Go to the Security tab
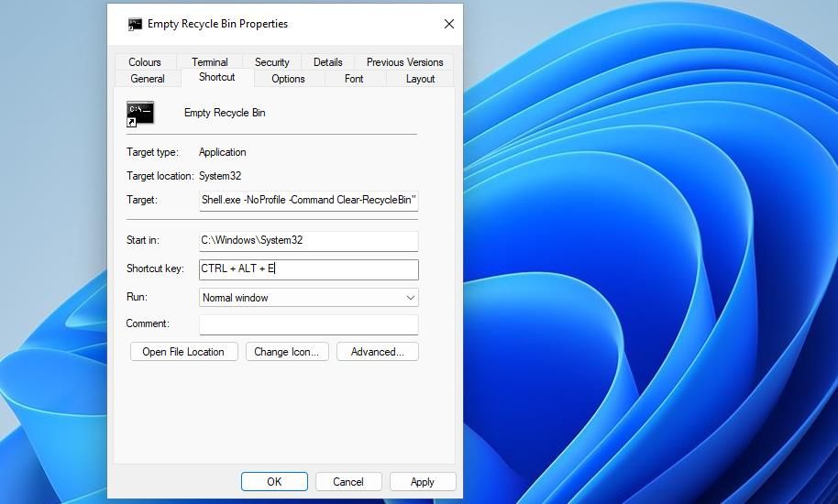Image resolution: width=838 pixels, height=504 pixels. 271,62
